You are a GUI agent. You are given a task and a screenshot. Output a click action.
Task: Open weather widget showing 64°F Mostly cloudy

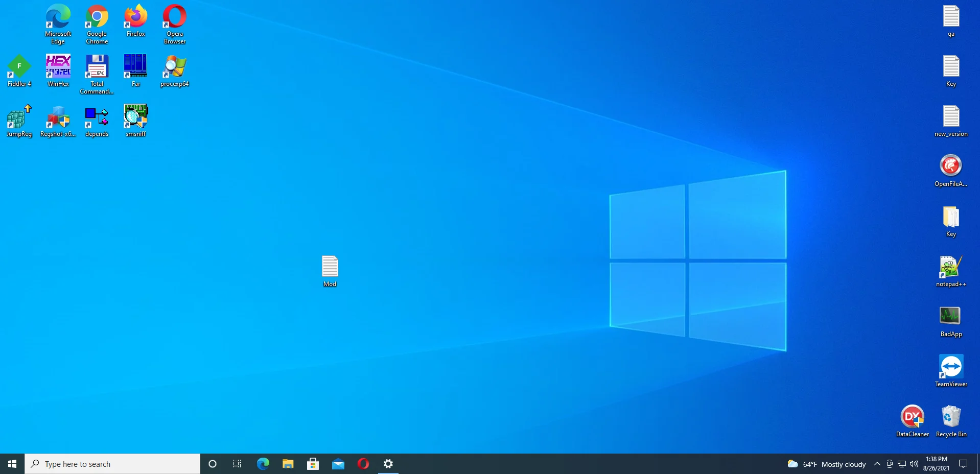[x=827, y=464]
